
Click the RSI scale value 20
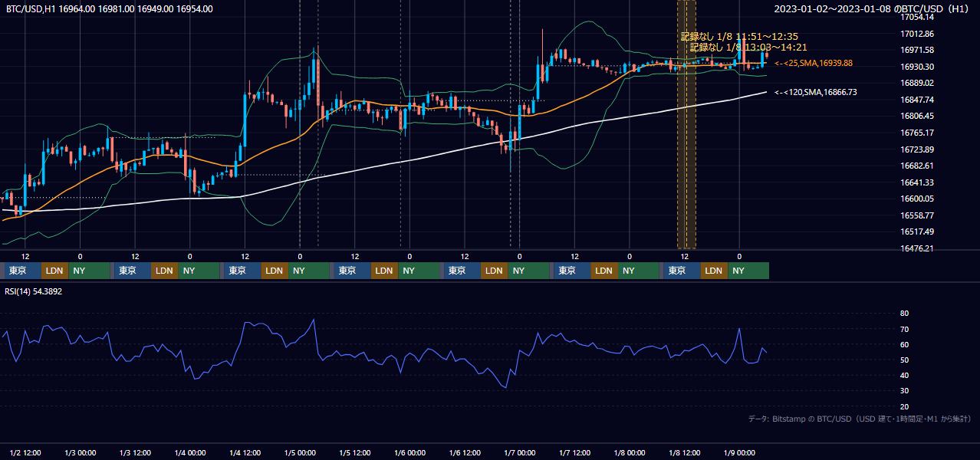click(905, 406)
